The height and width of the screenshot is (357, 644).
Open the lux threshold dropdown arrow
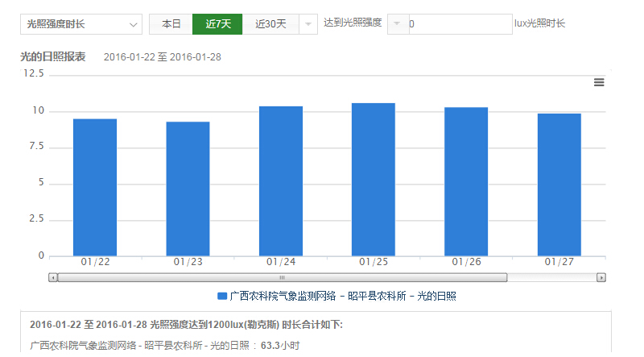pyautogui.click(x=398, y=24)
